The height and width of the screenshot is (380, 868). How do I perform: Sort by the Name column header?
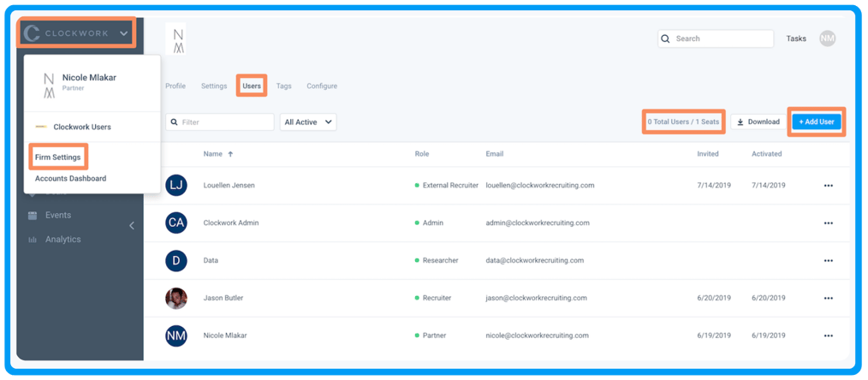pos(212,154)
